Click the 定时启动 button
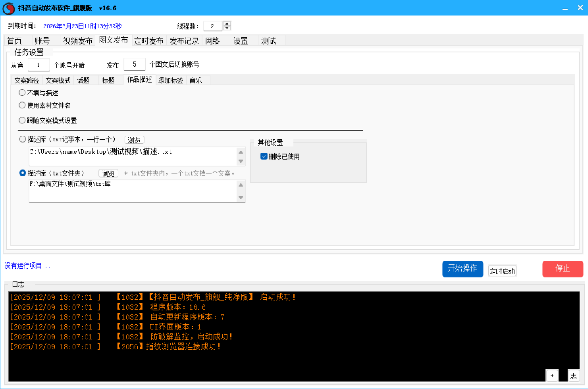The image size is (588, 389). (502, 271)
